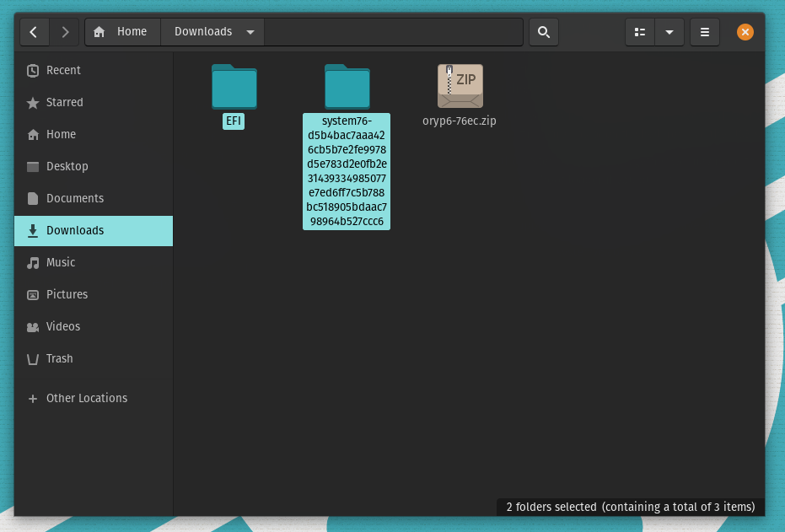Open the search magnifier icon

tap(544, 32)
